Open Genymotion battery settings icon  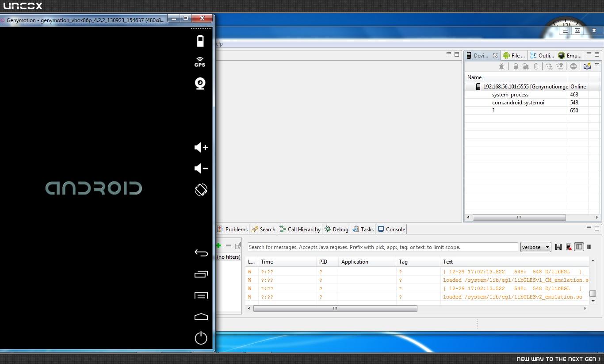(x=200, y=40)
